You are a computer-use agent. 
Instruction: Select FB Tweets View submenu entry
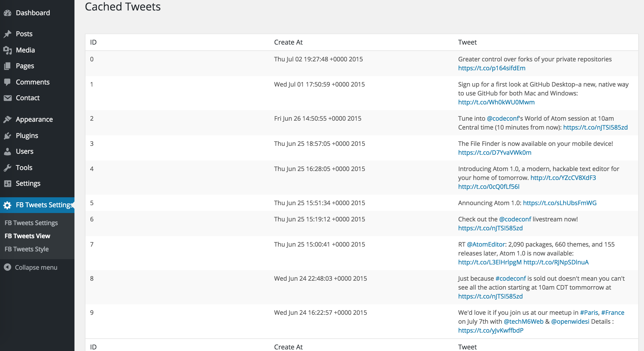tap(27, 236)
